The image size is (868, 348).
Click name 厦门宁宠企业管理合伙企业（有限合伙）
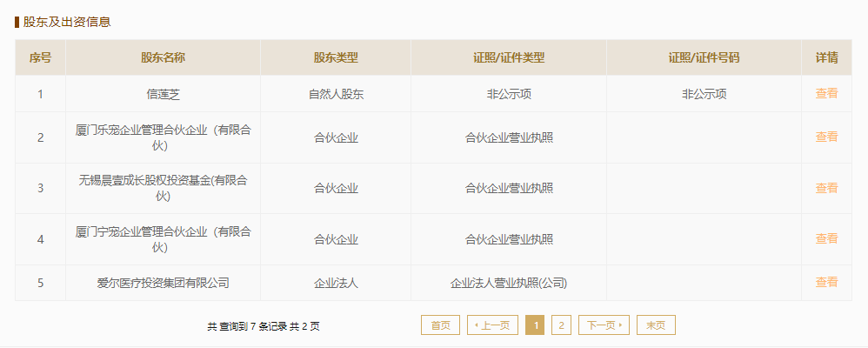(164, 239)
